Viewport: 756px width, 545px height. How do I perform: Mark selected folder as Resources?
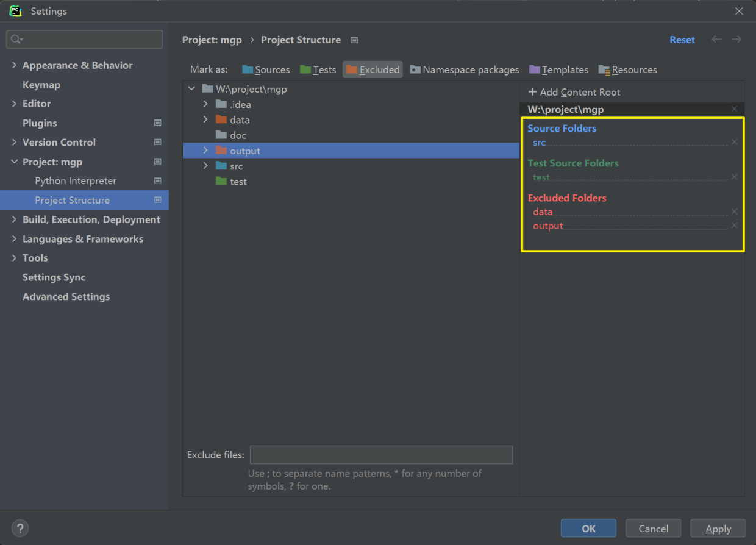click(x=627, y=69)
